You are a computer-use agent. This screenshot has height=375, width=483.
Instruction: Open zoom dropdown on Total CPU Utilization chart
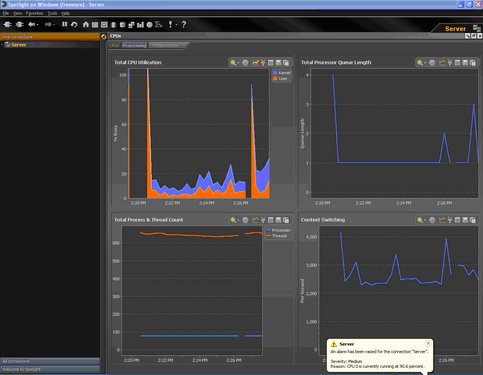click(238, 63)
